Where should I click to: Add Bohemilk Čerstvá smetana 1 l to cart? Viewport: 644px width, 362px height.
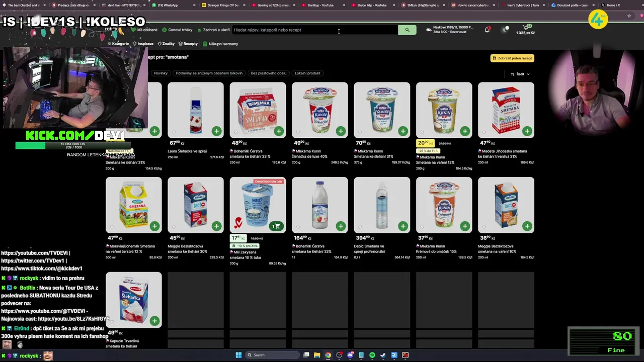[341, 226]
